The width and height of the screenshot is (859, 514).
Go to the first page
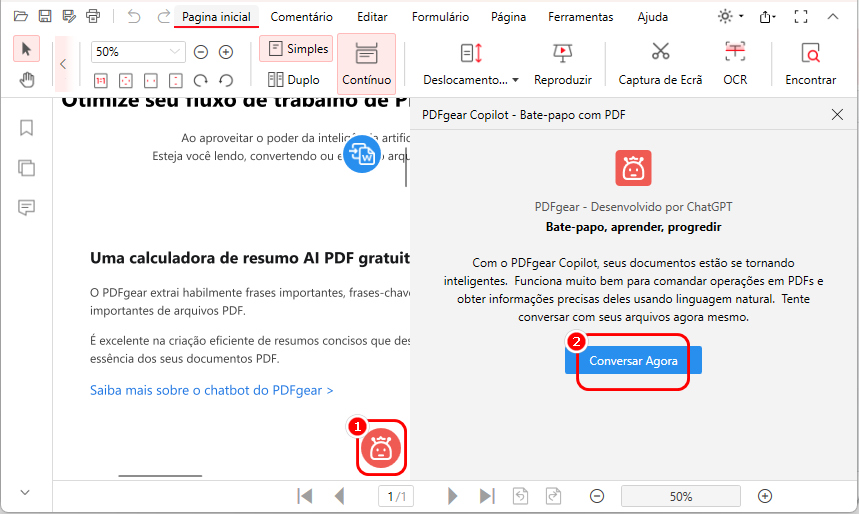click(x=305, y=496)
